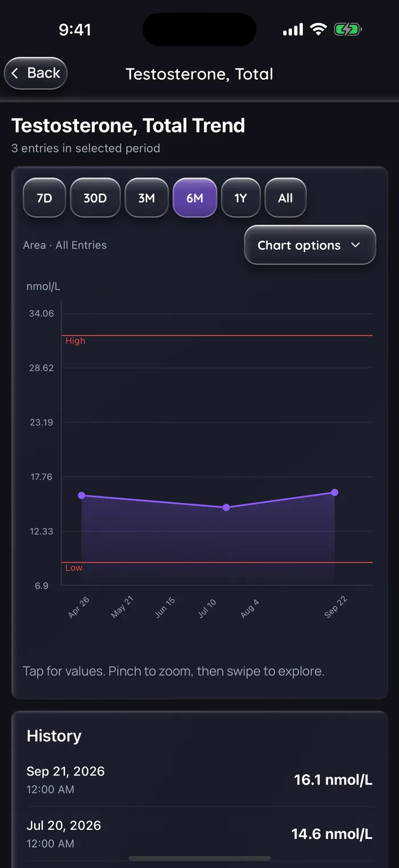Select the 7D time range
This screenshot has height=868, width=399.
(x=44, y=198)
